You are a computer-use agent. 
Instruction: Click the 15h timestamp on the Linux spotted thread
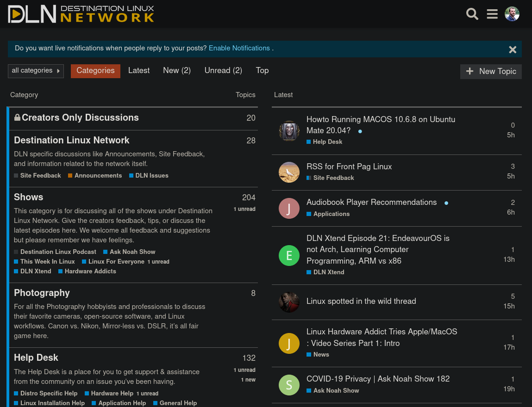[509, 306]
